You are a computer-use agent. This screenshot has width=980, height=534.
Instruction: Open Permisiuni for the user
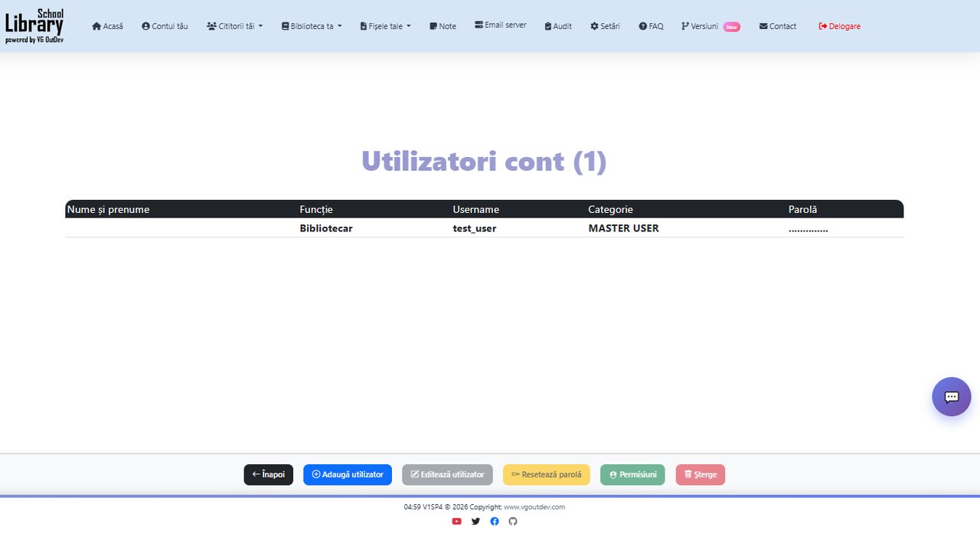(632, 475)
